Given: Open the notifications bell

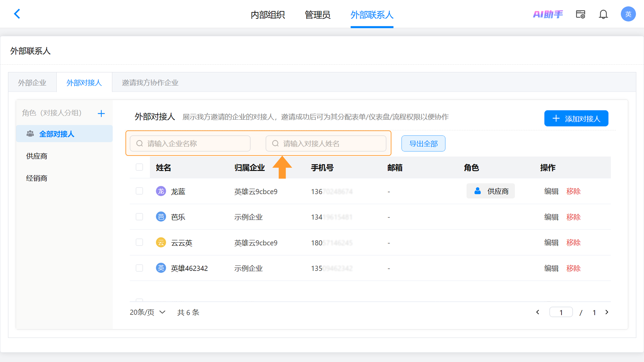Looking at the screenshot, I should 603,14.
